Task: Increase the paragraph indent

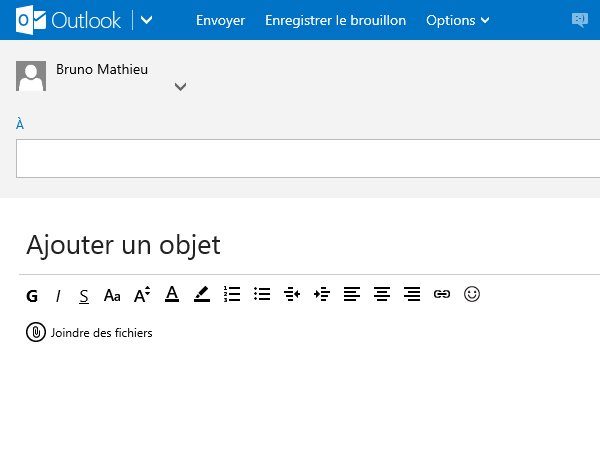Action: (x=322, y=294)
